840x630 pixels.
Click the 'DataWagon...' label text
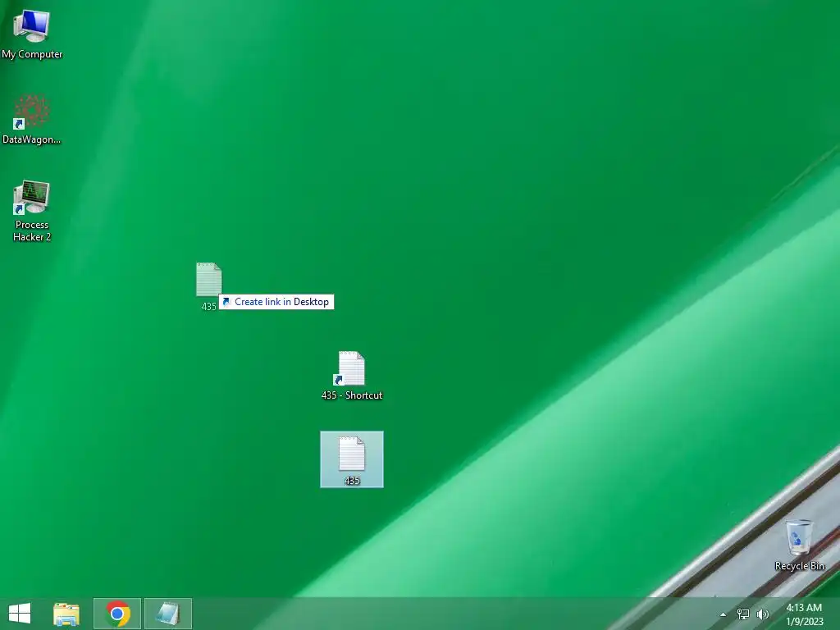pyautogui.click(x=32, y=139)
